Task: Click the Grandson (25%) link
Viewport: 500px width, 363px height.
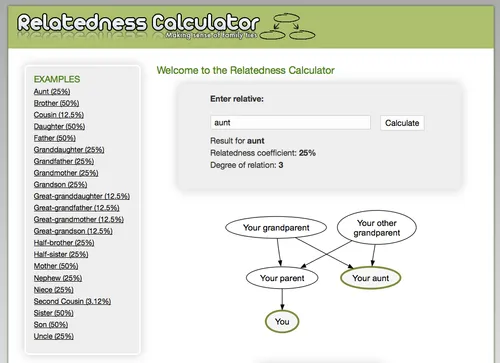Action: pyautogui.click(x=60, y=185)
